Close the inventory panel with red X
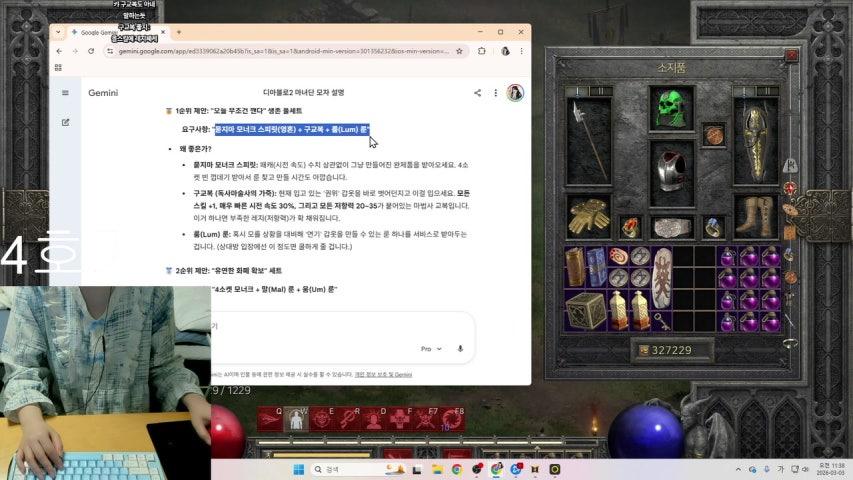This screenshot has width=853, height=480. pos(792,54)
